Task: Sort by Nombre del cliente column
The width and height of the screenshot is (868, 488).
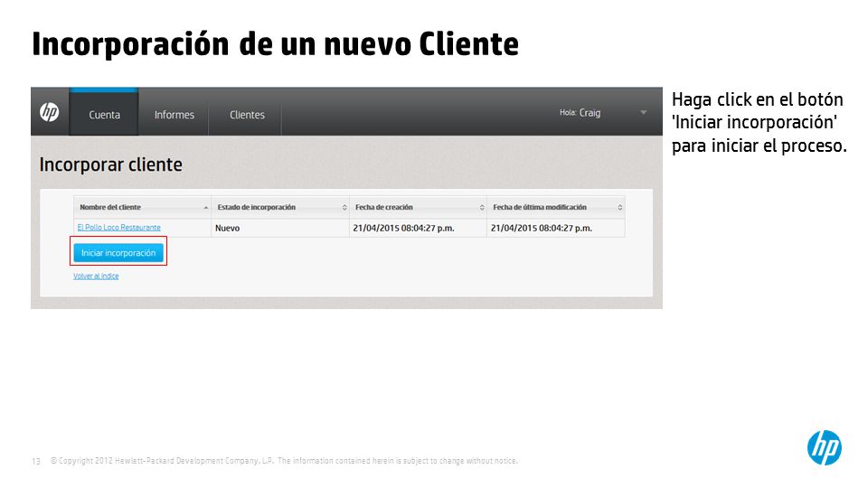Action: click(142, 207)
